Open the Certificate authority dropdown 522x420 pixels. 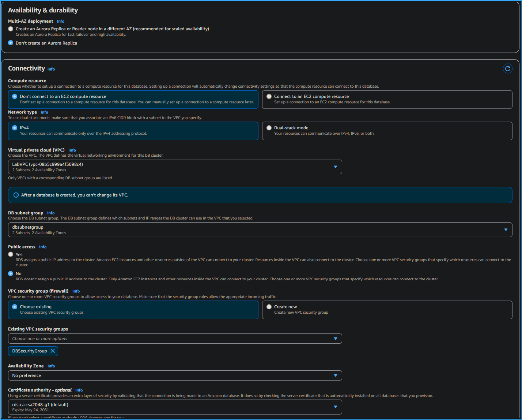pyautogui.click(x=335, y=406)
